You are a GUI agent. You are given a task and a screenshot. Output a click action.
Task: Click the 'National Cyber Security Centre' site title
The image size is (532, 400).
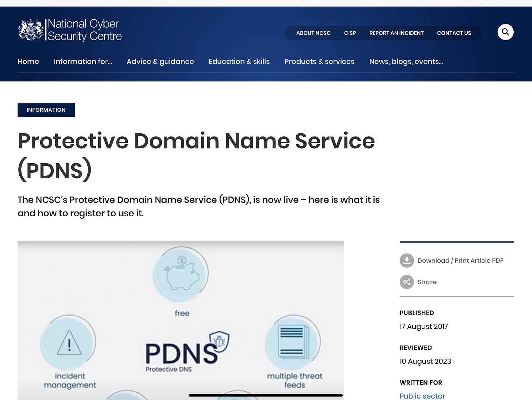[x=84, y=30]
